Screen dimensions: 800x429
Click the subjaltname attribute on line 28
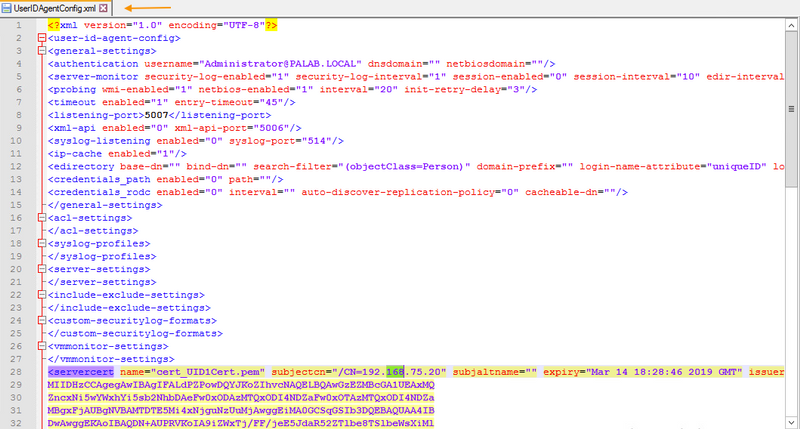pos(495,372)
